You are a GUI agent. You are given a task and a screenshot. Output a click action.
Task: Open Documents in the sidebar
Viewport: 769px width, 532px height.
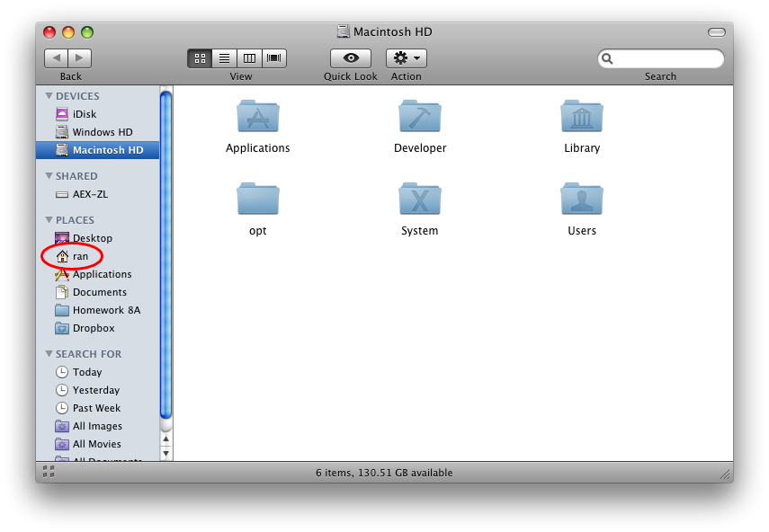pos(98,292)
